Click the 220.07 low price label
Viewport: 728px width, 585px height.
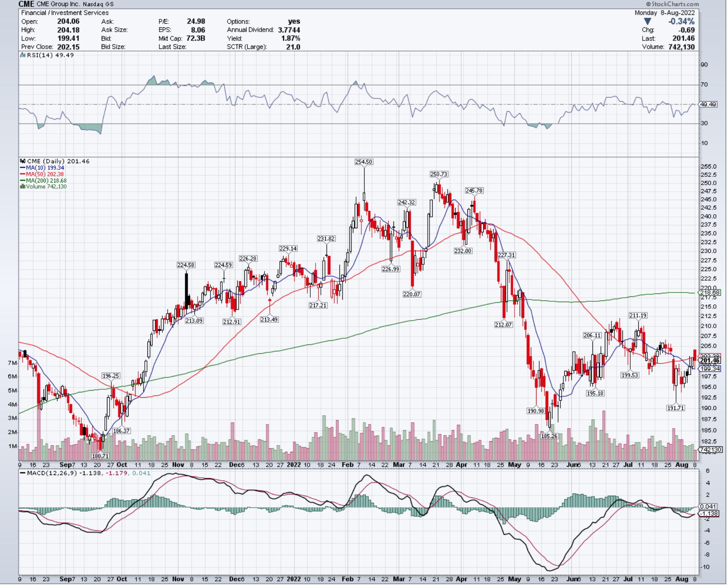tap(412, 294)
